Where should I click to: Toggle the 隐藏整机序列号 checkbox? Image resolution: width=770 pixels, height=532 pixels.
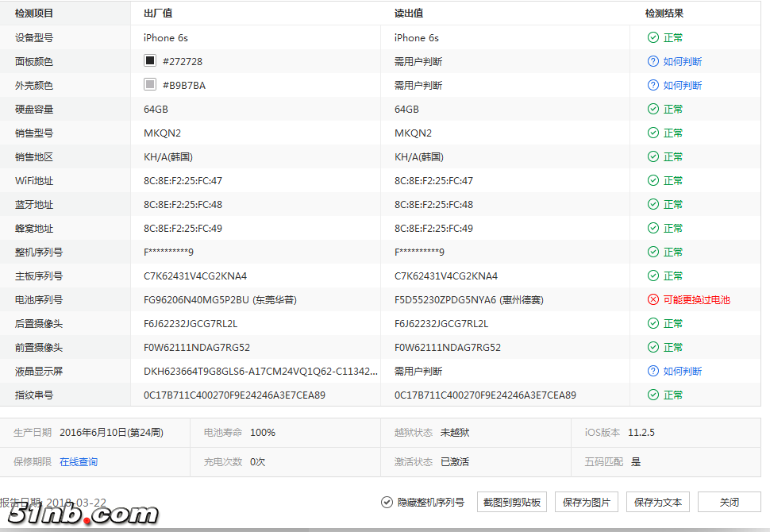(387, 502)
